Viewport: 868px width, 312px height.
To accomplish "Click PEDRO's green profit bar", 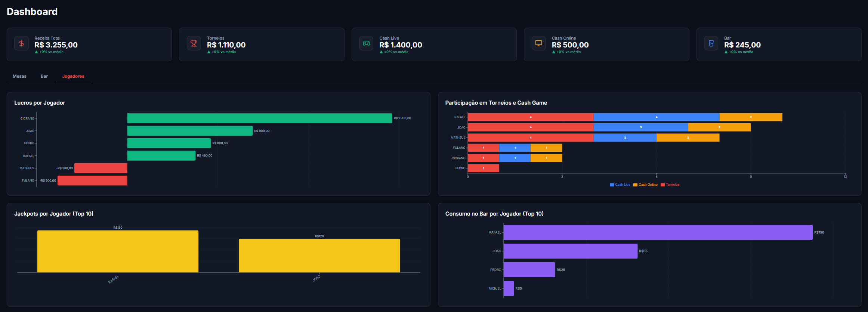I will tap(169, 143).
